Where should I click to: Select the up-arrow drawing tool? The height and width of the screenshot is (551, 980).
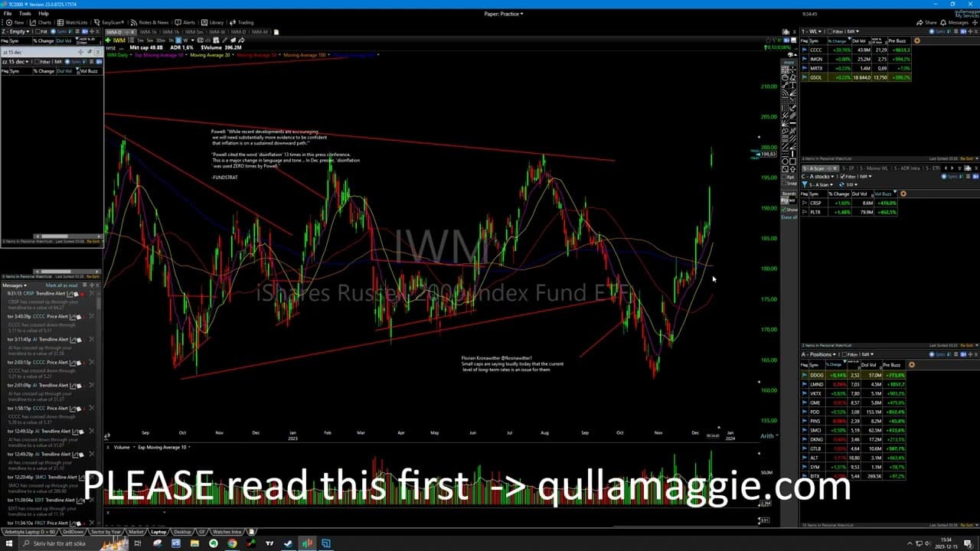point(793,169)
